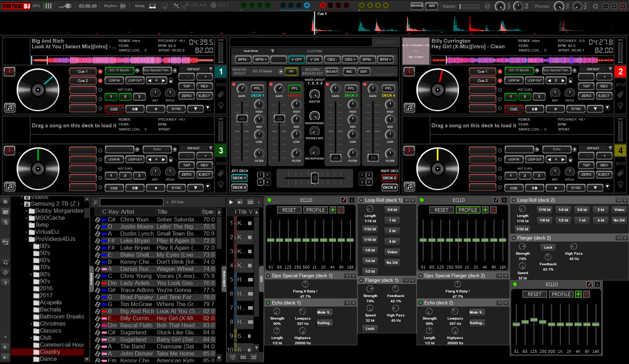Open the Audio Mixer dropdown

pos(272,51)
